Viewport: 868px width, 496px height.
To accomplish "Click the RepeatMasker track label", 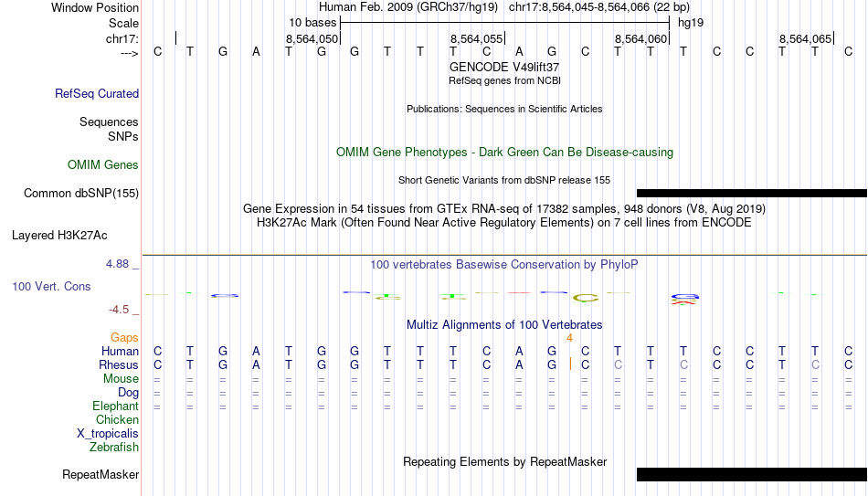I will 101,474.
